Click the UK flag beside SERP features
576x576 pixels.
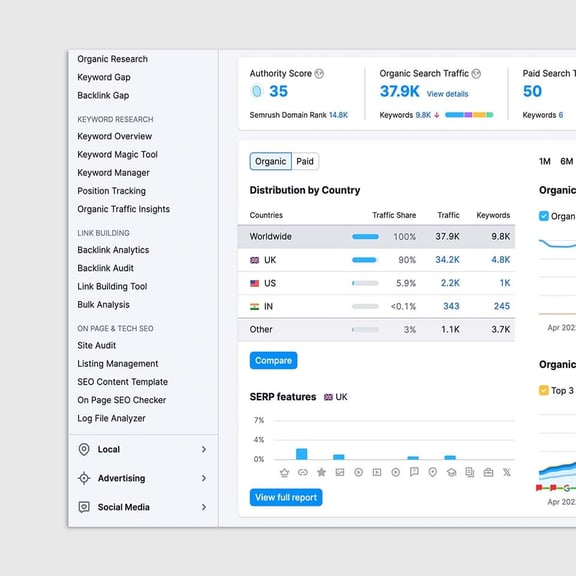coord(328,397)
